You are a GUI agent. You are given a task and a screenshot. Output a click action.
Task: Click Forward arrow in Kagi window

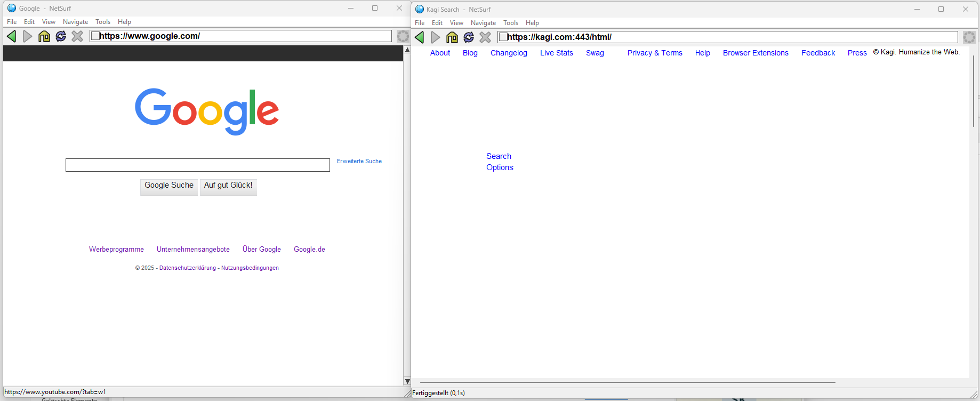pos(436,37)
